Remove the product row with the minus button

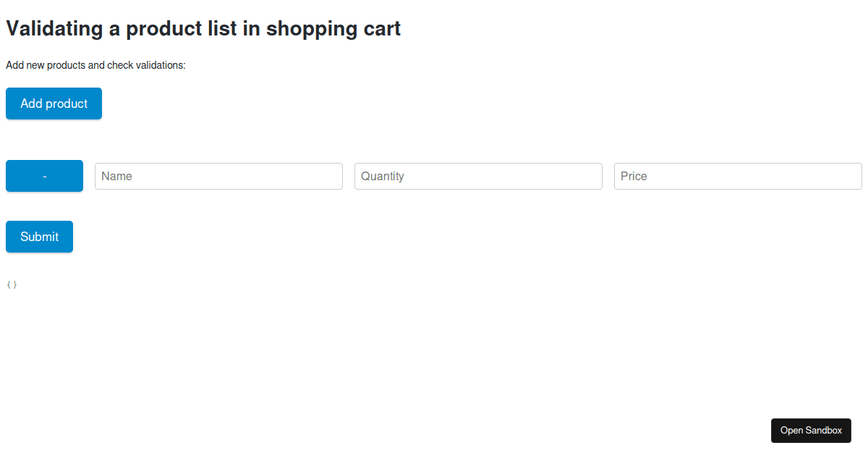pos(44,176)
